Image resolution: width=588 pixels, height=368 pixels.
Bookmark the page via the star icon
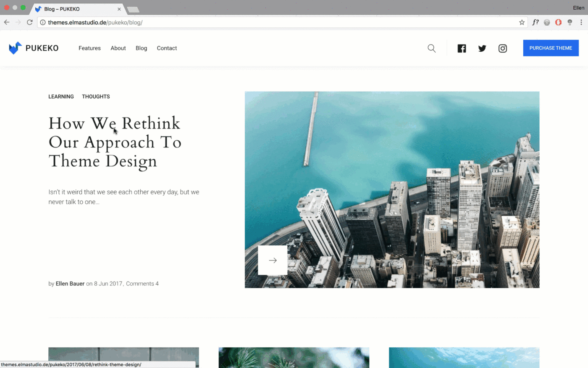[x=521, y=22]
